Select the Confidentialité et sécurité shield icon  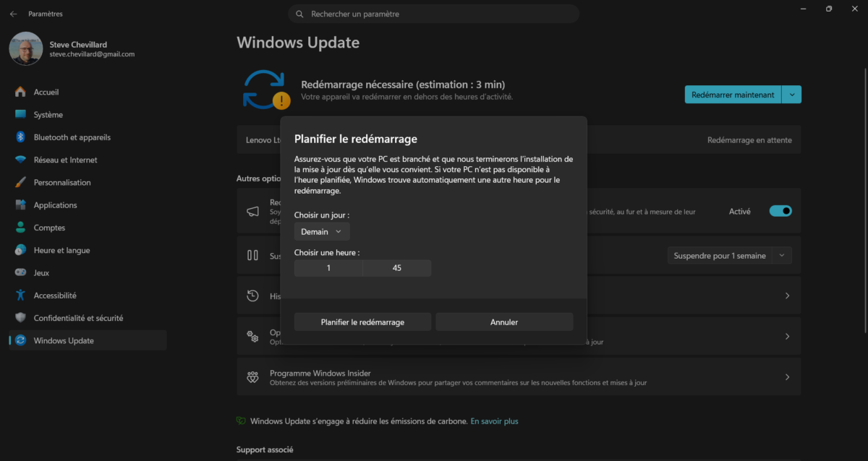pyautogui.click(x=20, y=318)
